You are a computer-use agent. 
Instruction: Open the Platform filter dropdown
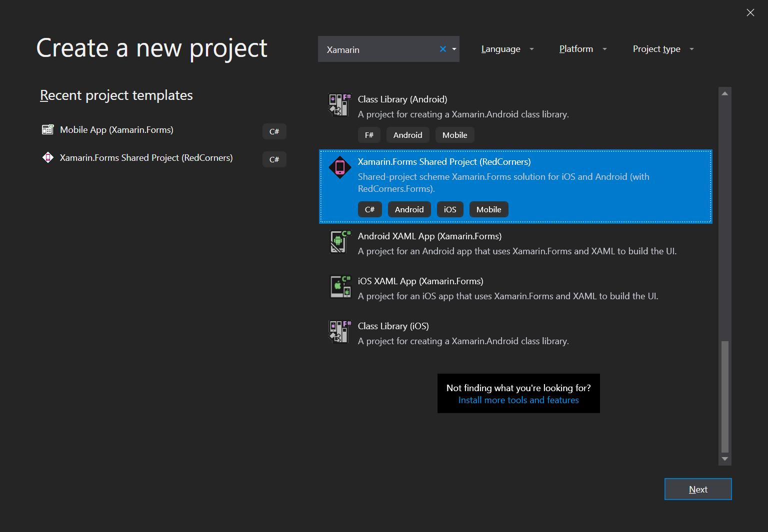tap(583, 49)
